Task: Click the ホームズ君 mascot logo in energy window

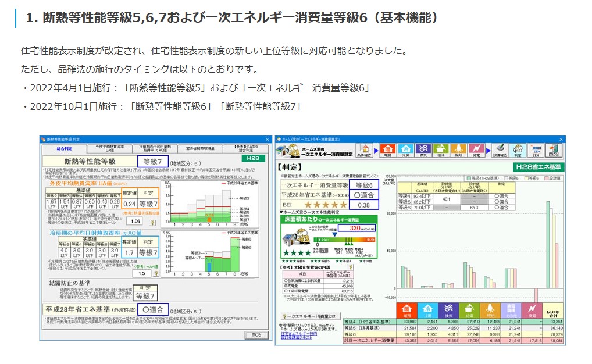Action: (x=288, y=151)
